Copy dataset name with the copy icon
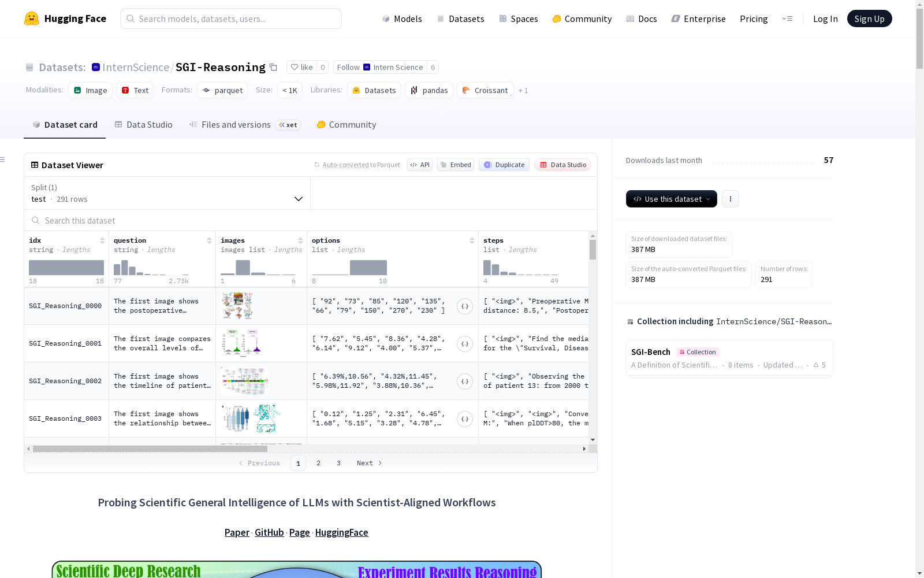This screenshot has width=924, height=578. point(274,68)
